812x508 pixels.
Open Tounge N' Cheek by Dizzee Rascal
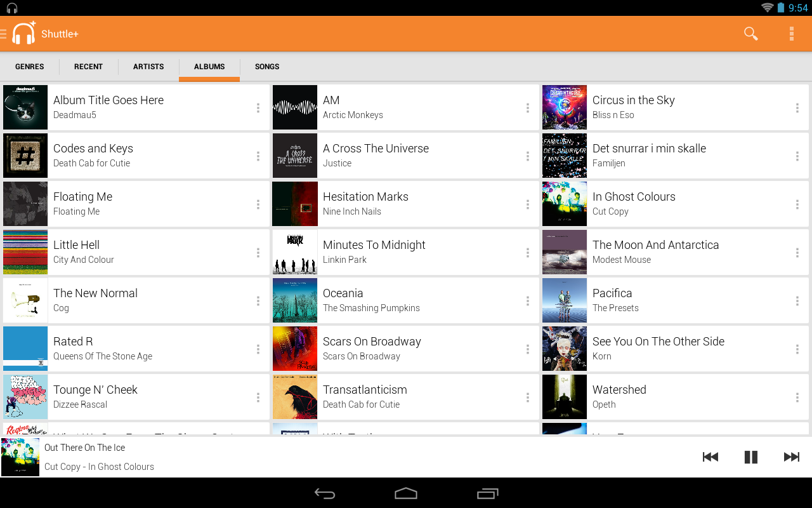136,398
